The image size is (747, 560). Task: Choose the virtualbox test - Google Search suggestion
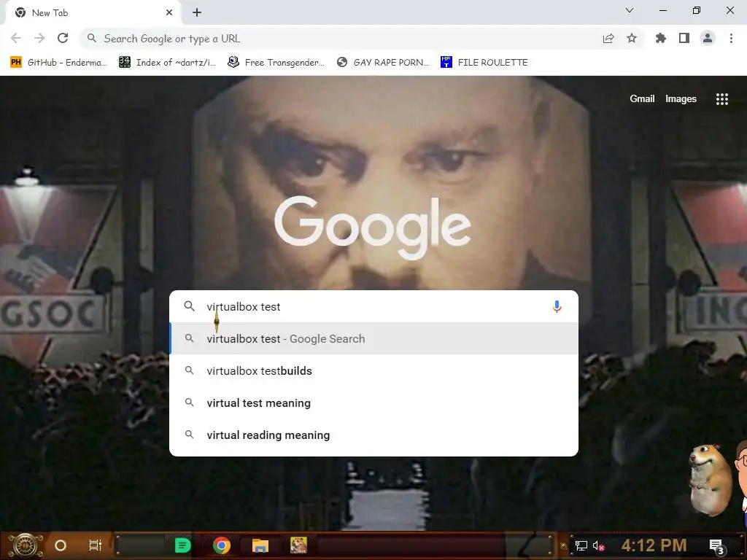pos(374,338)
